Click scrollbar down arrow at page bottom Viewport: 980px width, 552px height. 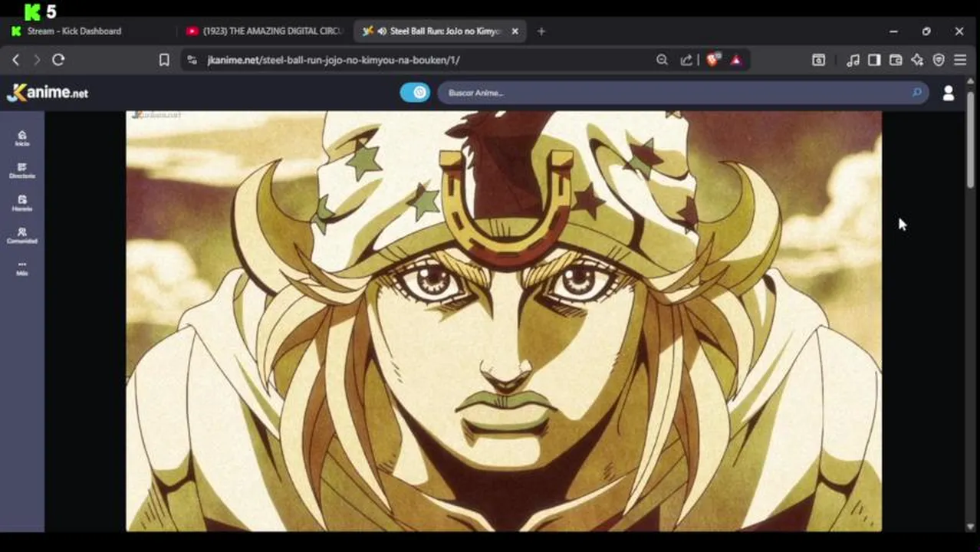[970, 526]
